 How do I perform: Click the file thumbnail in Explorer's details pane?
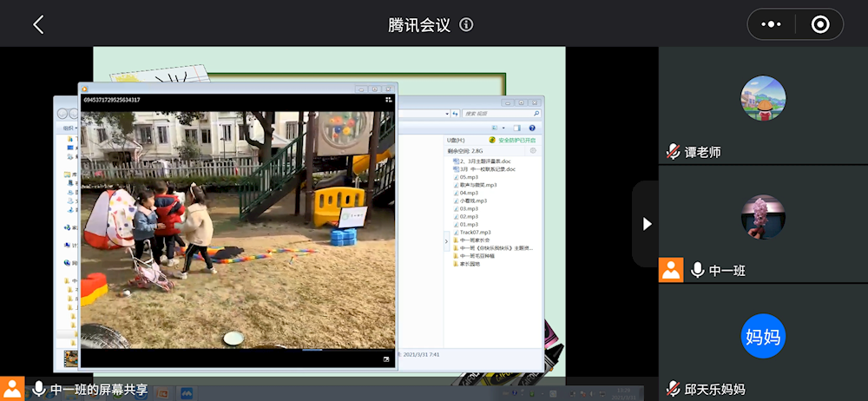pyautogui.click(x=70, y=358)
